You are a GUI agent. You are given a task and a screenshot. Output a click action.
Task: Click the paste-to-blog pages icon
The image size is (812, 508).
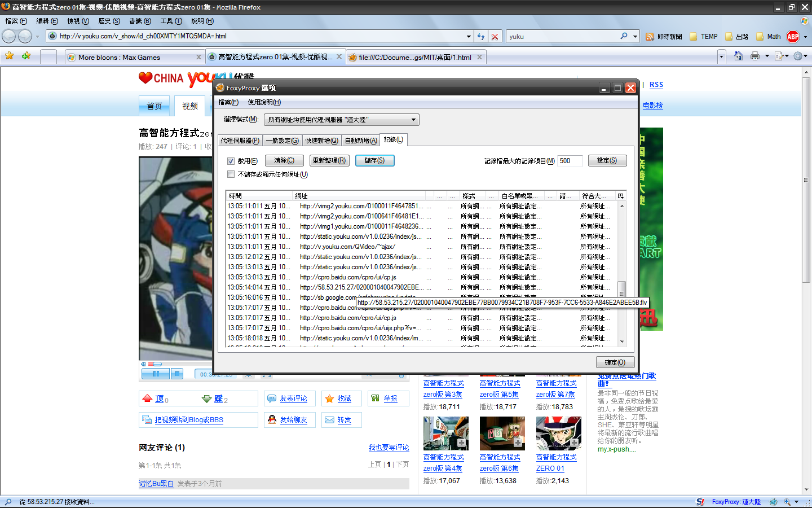pyautogui.click(x=147, y=419)
